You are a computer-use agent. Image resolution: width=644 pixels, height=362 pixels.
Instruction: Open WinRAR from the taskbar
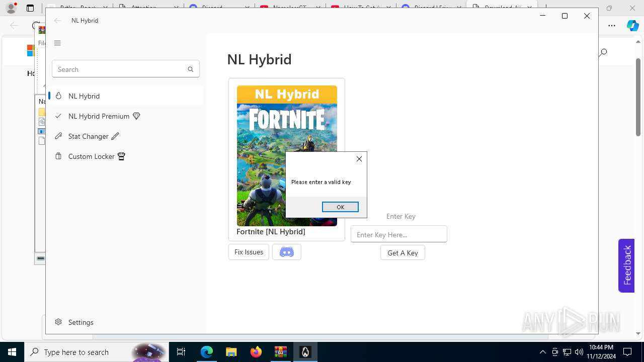tap(280, 352)
